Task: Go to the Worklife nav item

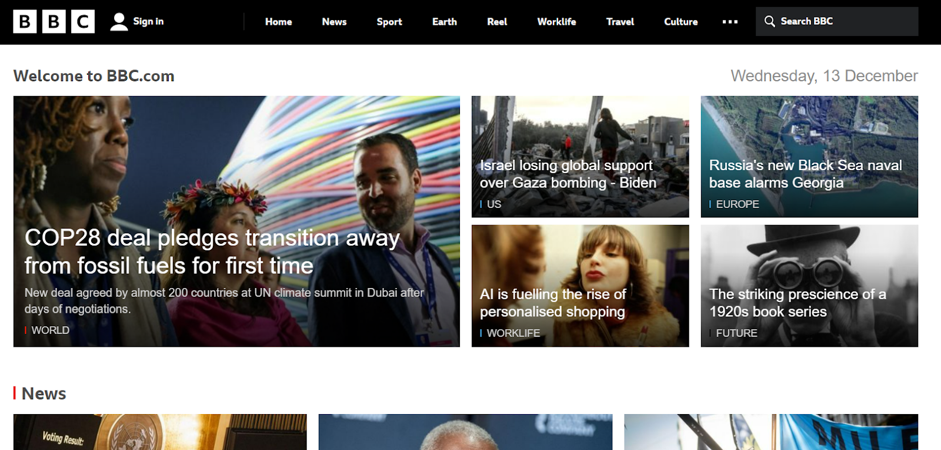Action: [x=556, y=22]
